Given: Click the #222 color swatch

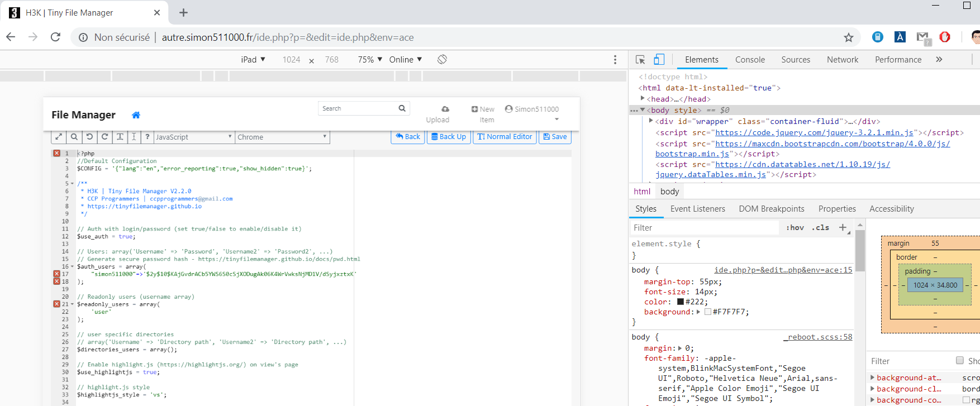Looking at the screenshot, I should click(681, 302).
